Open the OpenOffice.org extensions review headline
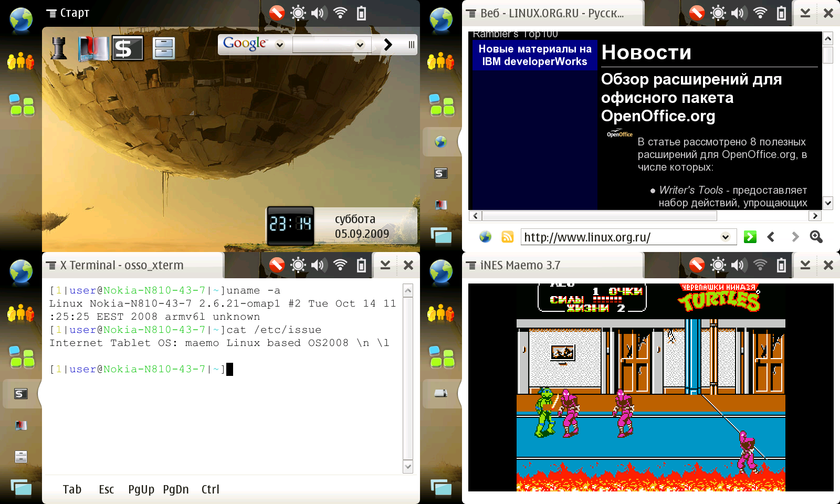Viewport: 840px width, 504px height. click(x=691, y=98)
